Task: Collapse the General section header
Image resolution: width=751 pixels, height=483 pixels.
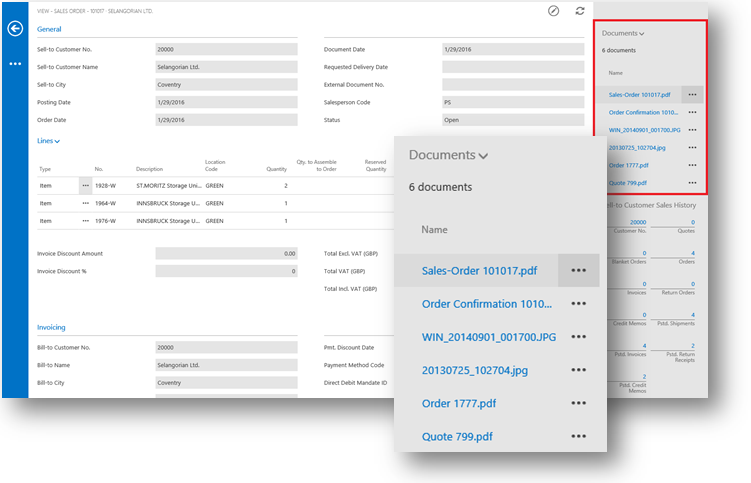Action: [x=49, y=30]
